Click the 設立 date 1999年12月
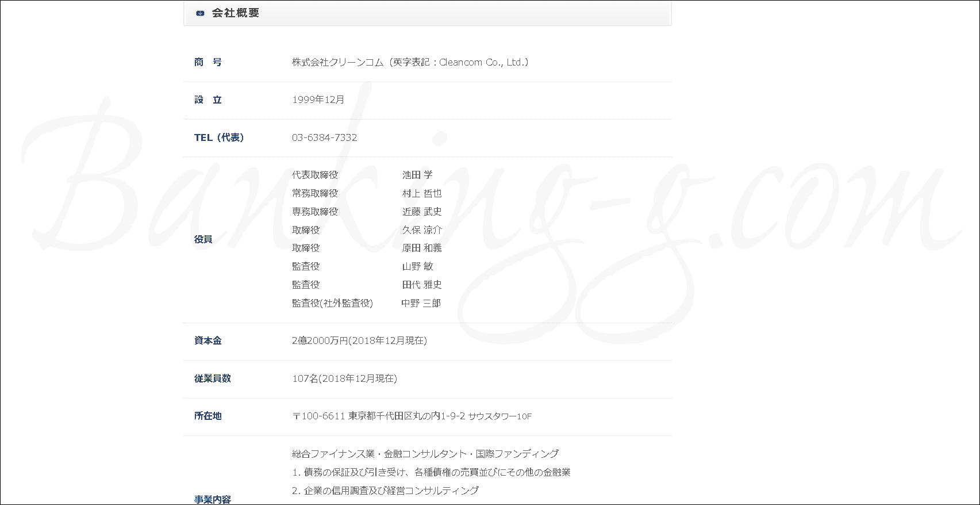This screenshot has width=980, height=505. 318,100
